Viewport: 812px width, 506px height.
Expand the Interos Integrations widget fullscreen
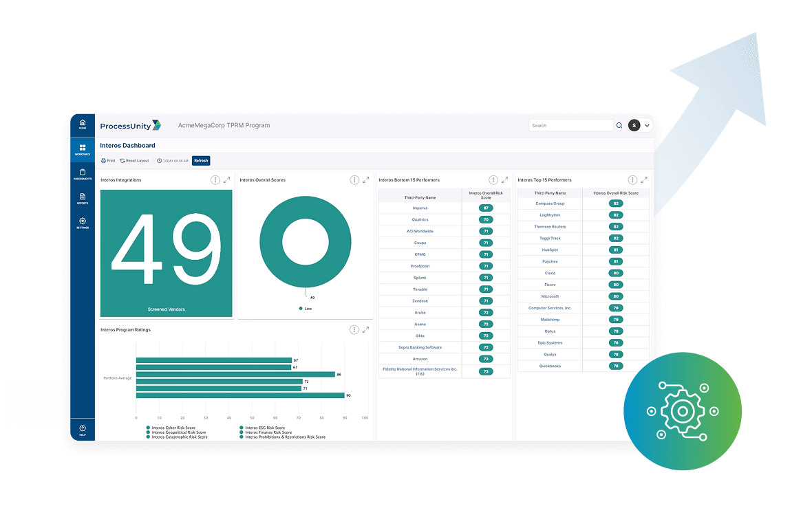[227, 180]
